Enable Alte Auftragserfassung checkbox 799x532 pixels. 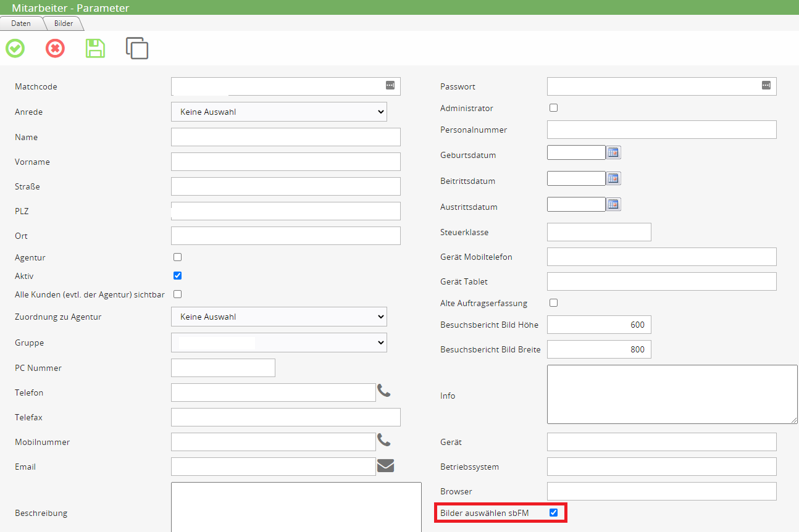coord(553,302)
